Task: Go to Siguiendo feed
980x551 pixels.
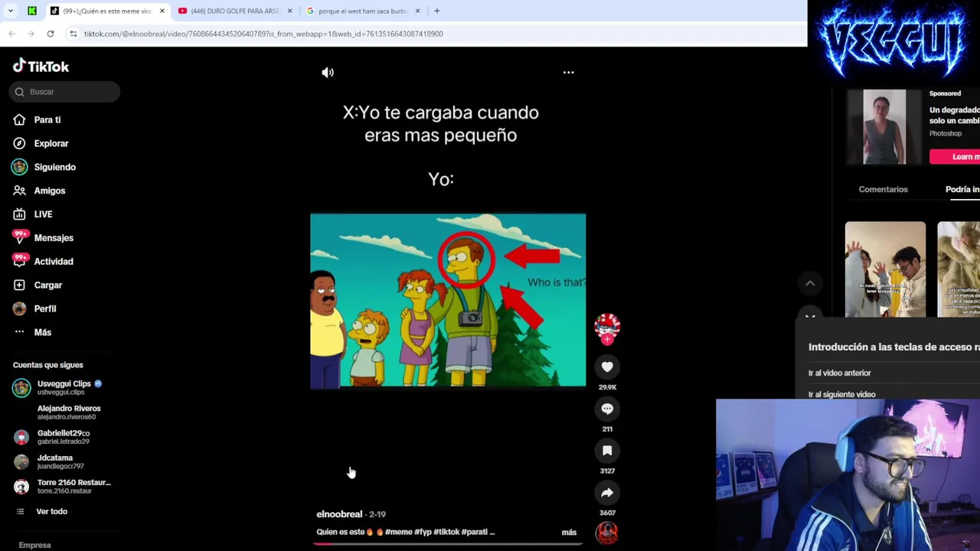Action: (55, 167)
